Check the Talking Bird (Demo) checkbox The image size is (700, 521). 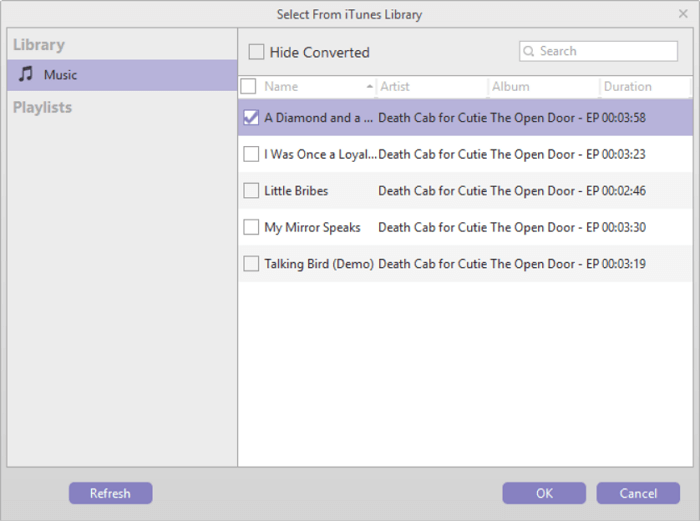pyautogui.click(x=251, y=264)
